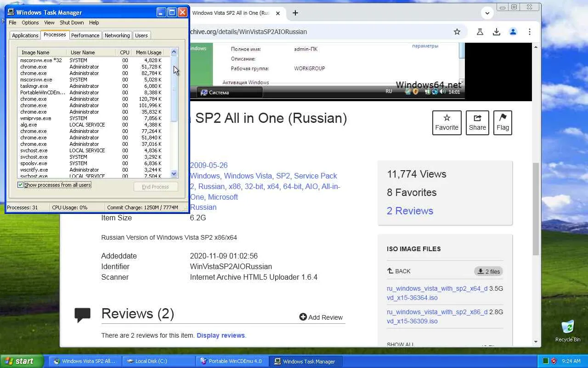Click the Windows Task Manager taskbar button

click(305, 361)
